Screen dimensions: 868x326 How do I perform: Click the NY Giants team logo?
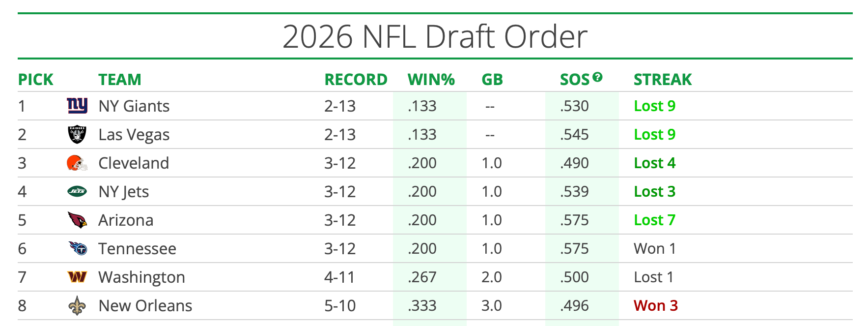77,106
